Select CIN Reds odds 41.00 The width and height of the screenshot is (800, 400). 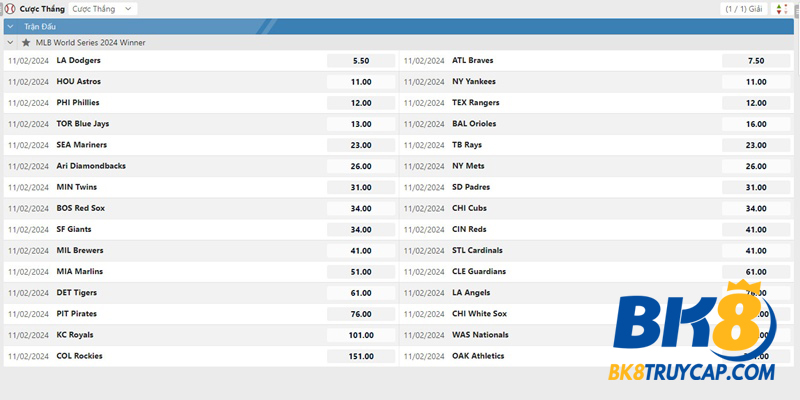click(x=756, y=230)
